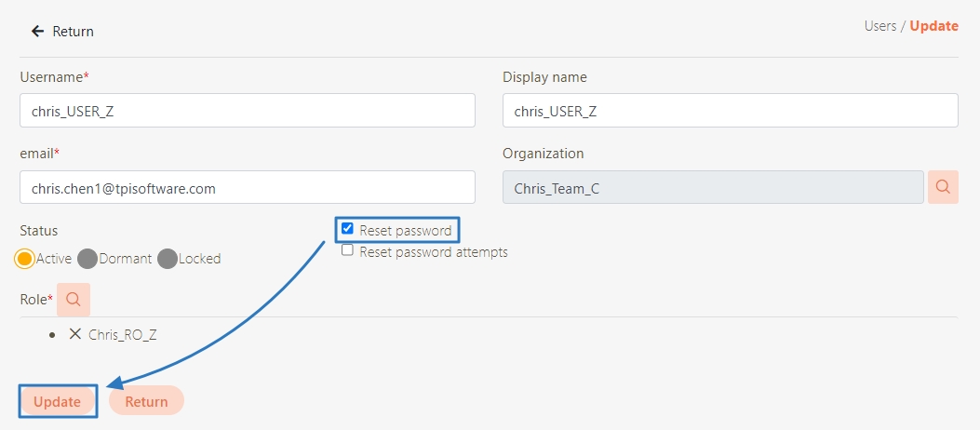Select the Chris_RO_Z role entry text
980x430 pixels.
pos(123,335)
